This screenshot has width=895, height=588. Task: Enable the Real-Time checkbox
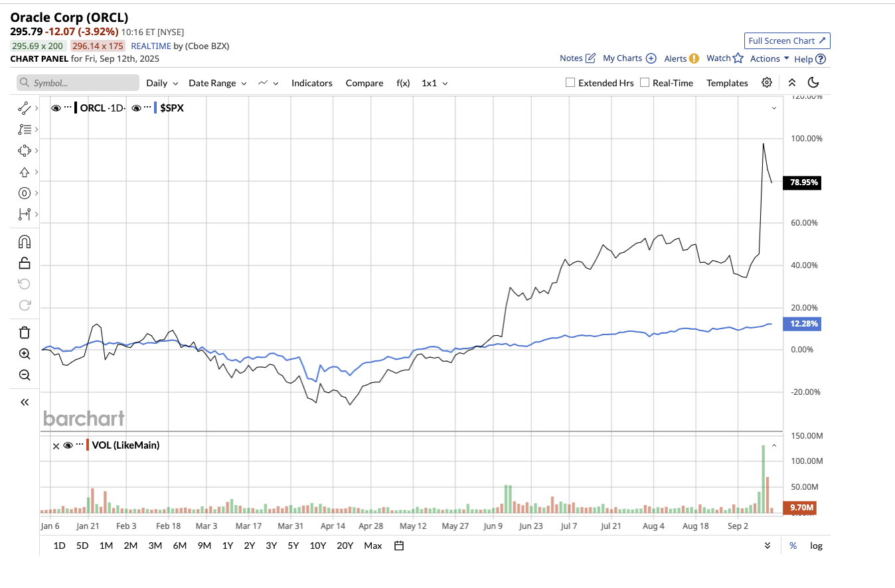click(x=645, y=83)
